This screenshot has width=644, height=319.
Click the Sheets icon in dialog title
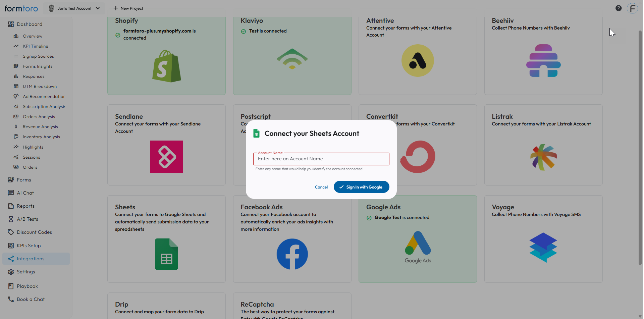(x=257, y=134)
